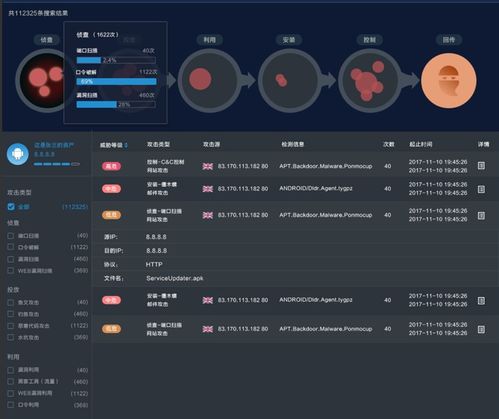This screenshot has height=419, width=499.
Task: Click the 攻击类型 column header
Action: (159, 144)
